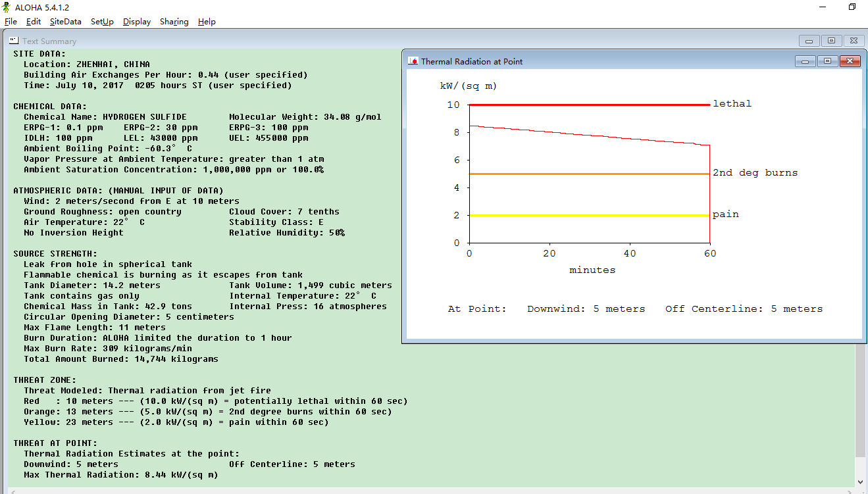Viewport: 868px width, 494px height.
Task: Click the Text Summary vertical scrollbar
Action: click(x=859, y=401)
